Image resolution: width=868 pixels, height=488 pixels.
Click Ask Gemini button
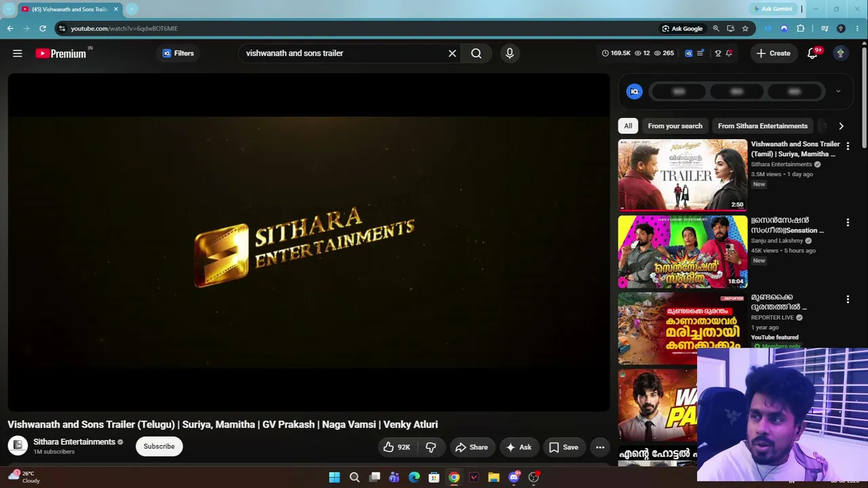pos(772,9)
